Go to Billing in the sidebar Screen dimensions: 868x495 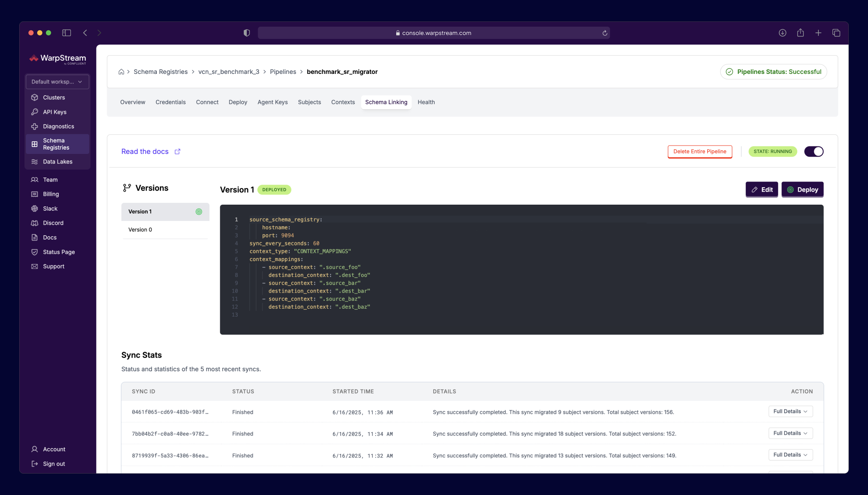pos(51,194)
